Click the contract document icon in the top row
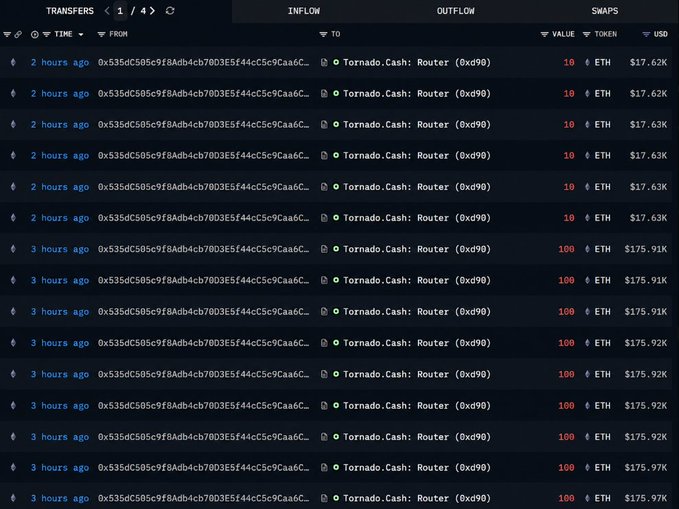 324,62
